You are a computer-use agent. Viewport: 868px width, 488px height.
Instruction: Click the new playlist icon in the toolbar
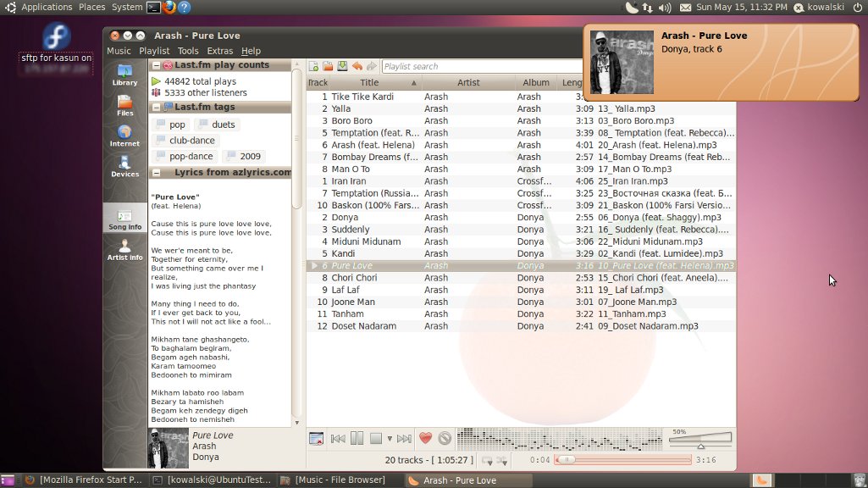(315, 65)
